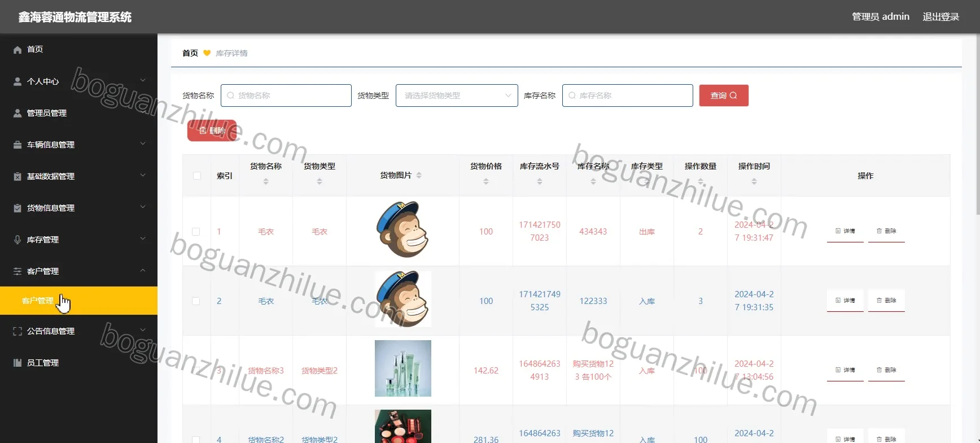
Task: Open 详情 for the 434343 row
Action: point(845,231)
